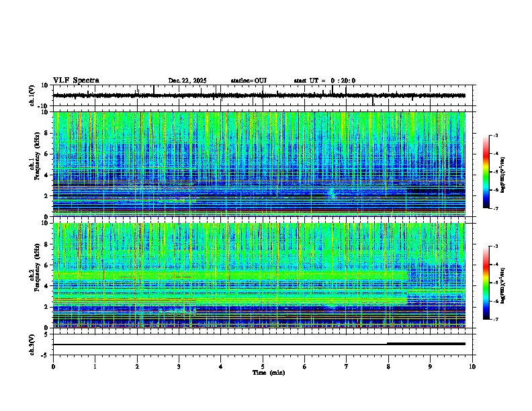Click time axis tick label "8"
The height and width of the screenshot is (411, 532).
388,367
